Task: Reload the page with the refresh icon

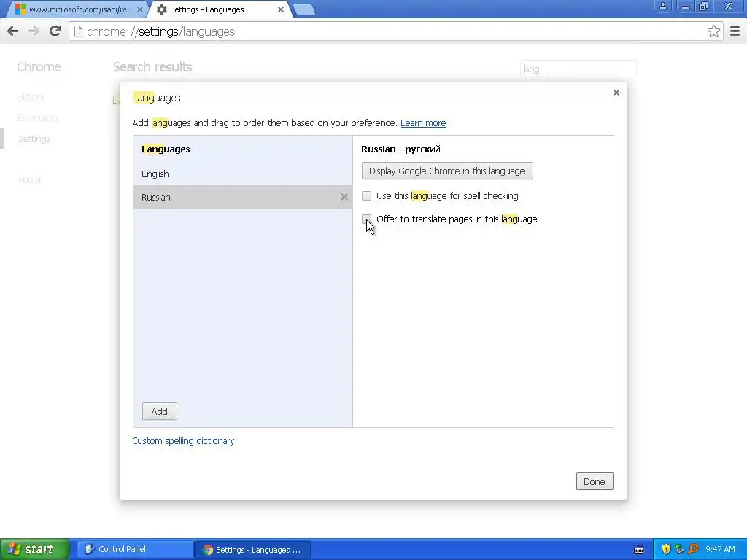Action: [55, 31]
